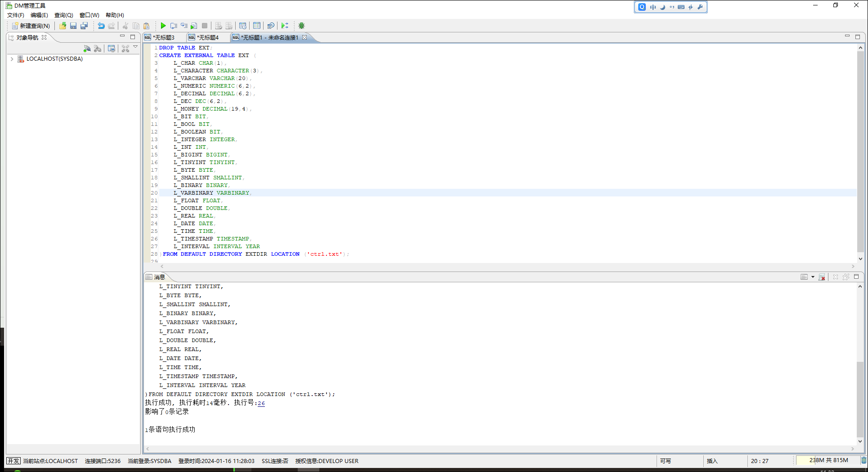Screen dimensions: 868x472
Task: Click the navigator window filter icon
Action: point(112,49)
